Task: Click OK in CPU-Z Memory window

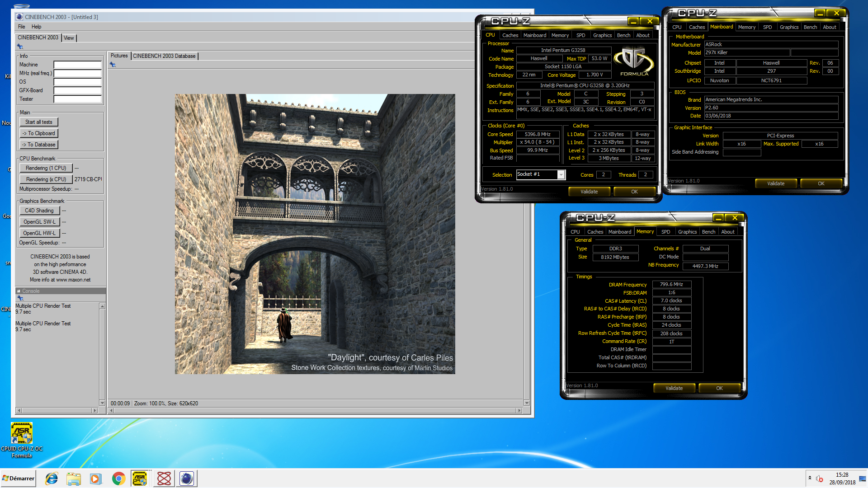Action: point(719,388)
